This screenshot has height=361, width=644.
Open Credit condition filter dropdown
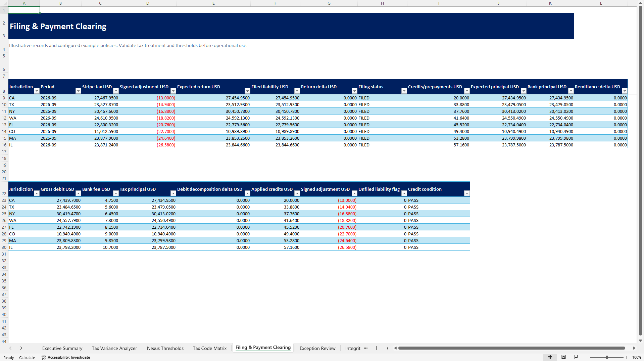click(x=467, y=193)
